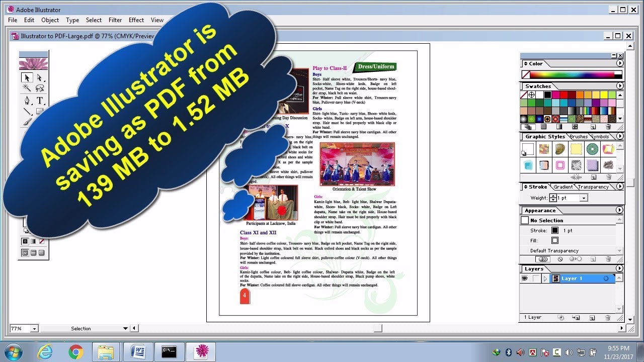Open the Object menu
The height and width of the screenshot is (362, 644).
(x=50, y=20)
